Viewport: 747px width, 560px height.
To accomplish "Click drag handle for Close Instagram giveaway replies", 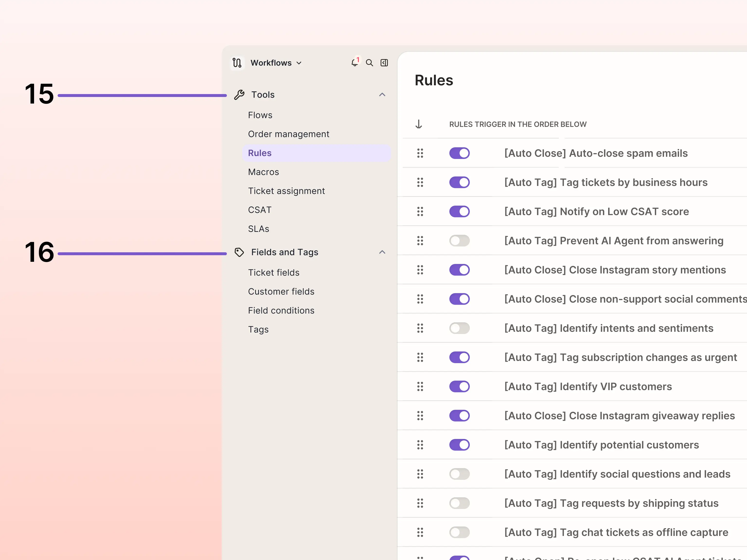I will click(x=420, y=416).
